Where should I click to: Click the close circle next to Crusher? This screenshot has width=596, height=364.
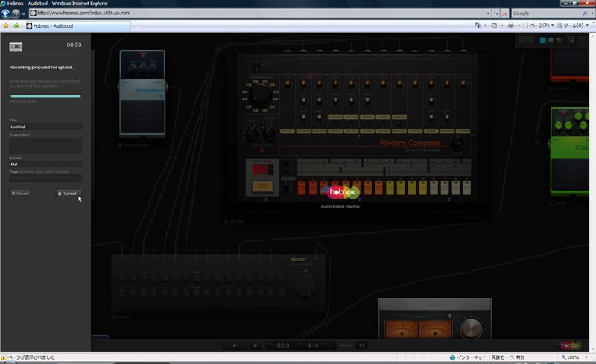(x=551, y=89)
